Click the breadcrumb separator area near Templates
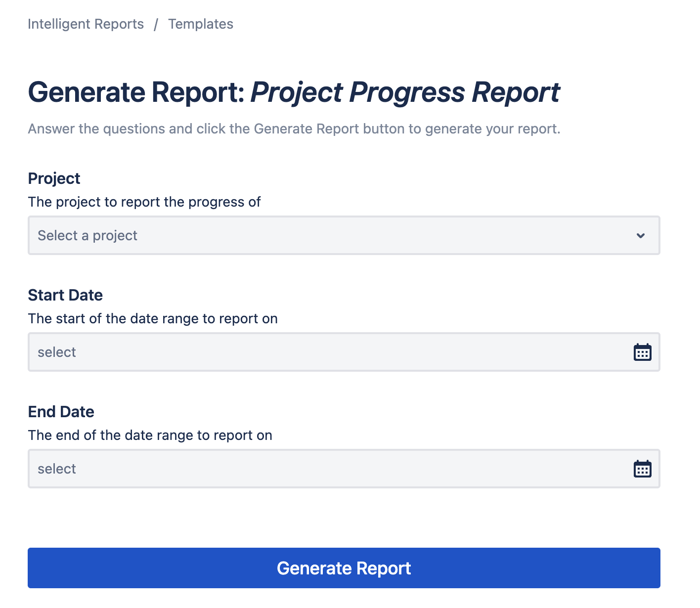Image resolution: width=700 pixels, height=608 pixels. pos(156,24)
